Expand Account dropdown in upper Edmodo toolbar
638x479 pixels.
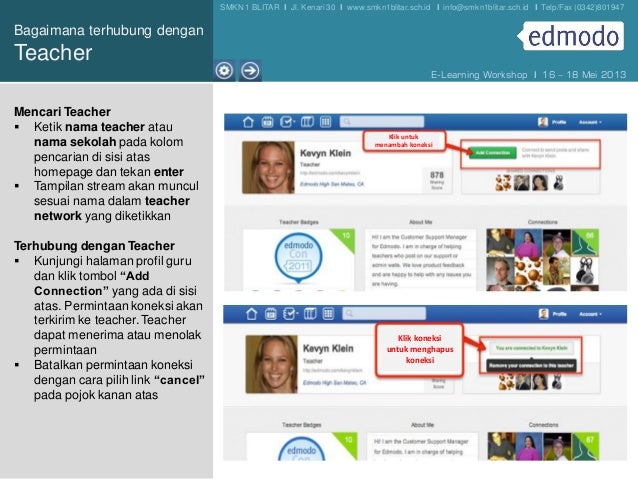pyautogui.click(x=590, y=122)
